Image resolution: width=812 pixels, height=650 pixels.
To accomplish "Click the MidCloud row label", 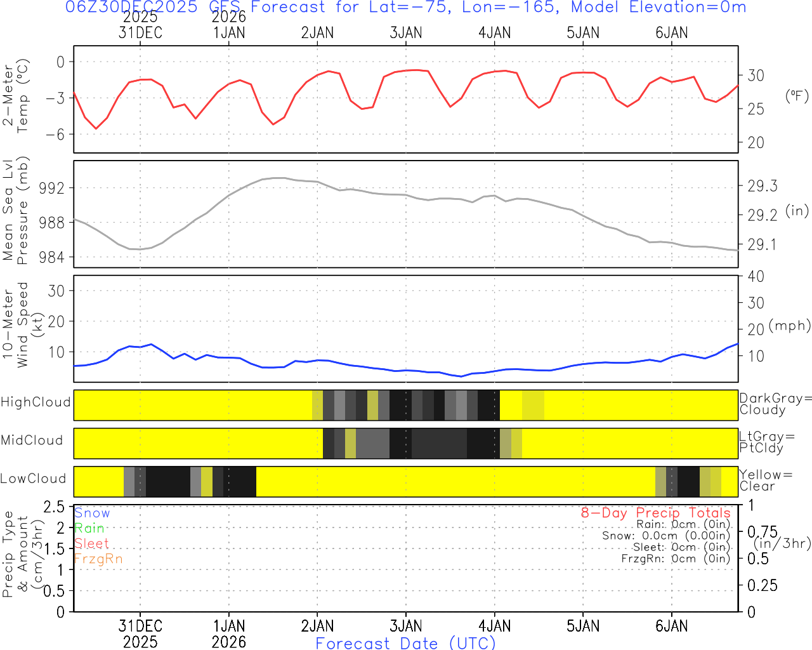I will (32, 441).
